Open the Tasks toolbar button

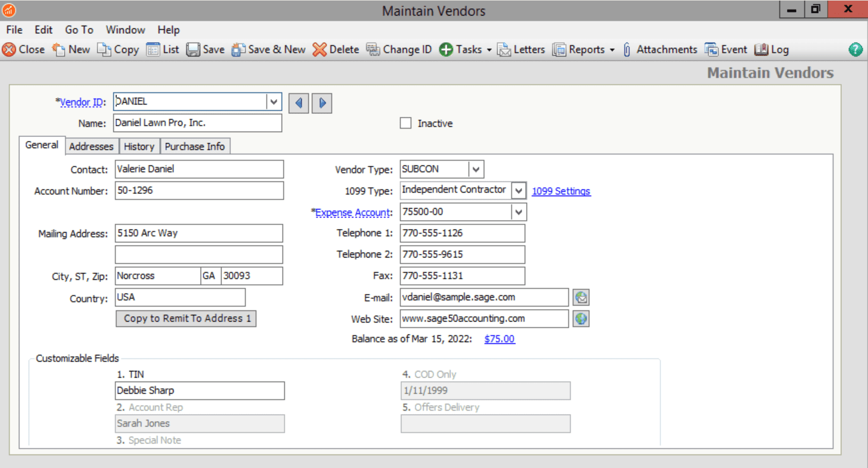(466, 50)
